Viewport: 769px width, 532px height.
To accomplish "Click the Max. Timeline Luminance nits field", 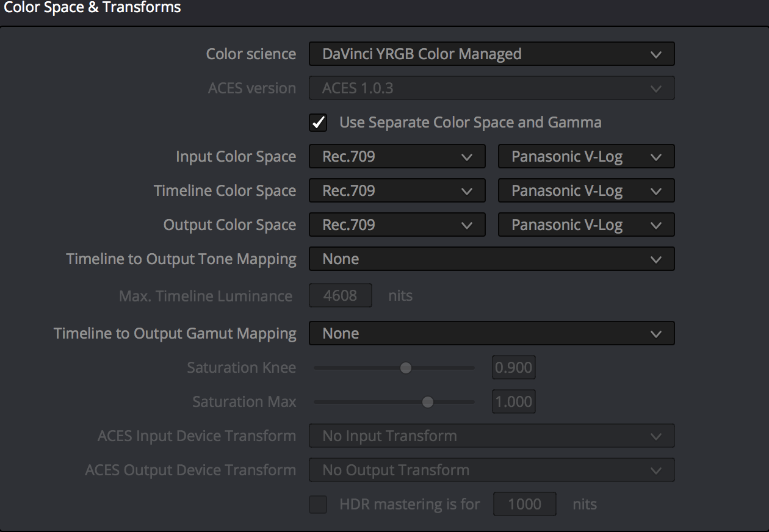I will point(341,296).
